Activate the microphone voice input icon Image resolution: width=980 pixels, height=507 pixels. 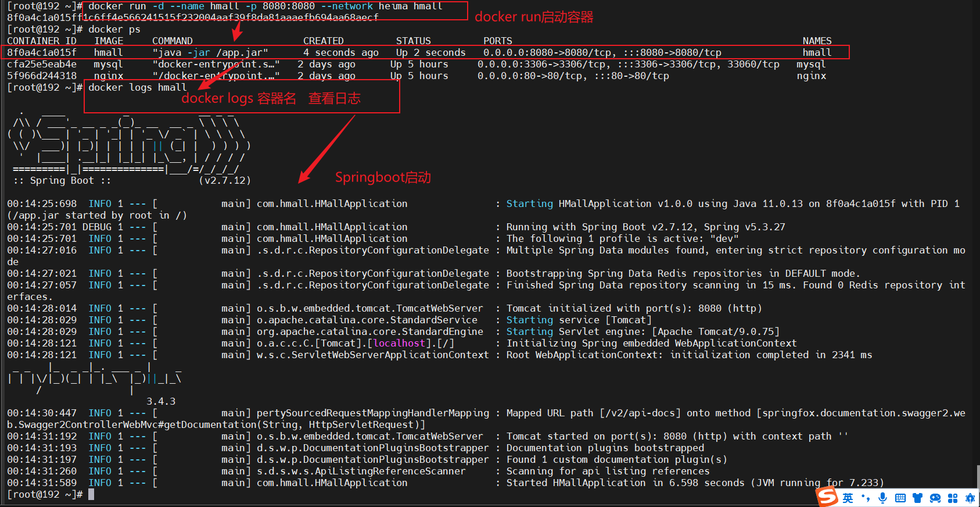pyautogui.click(x=883, y=498)
